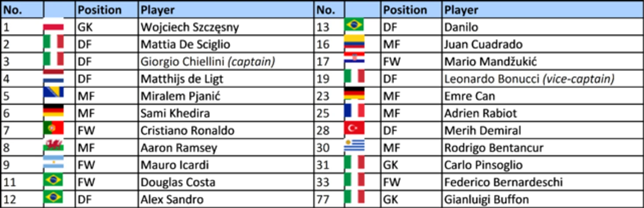Click the number 77 cell
This screenshot has height=208, width=644.
tap(329, 199)
